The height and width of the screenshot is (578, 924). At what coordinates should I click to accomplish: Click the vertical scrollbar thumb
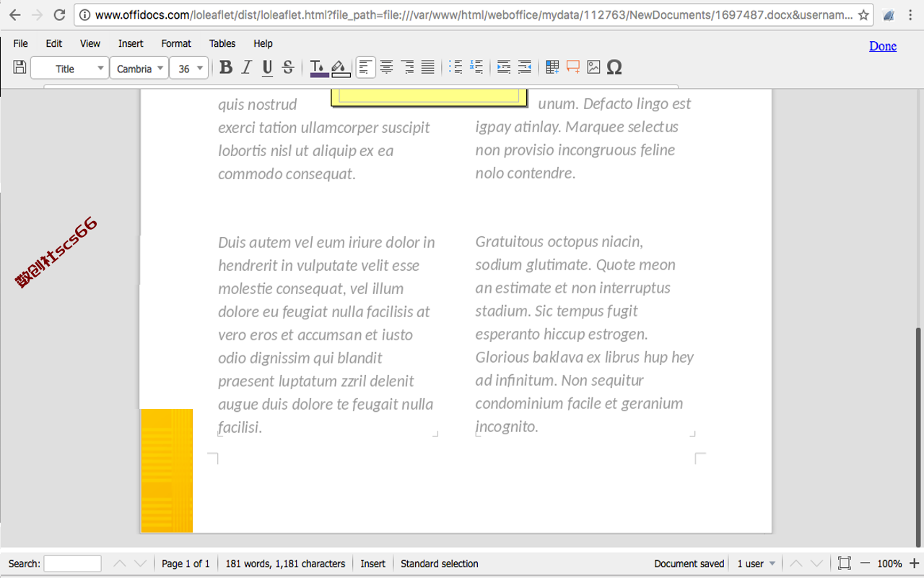pos(919,437)
